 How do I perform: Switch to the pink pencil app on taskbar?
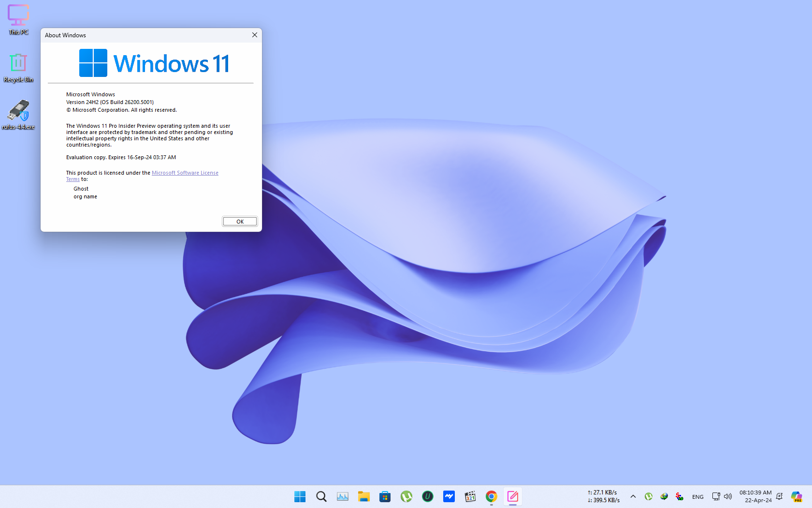(513, 496)
